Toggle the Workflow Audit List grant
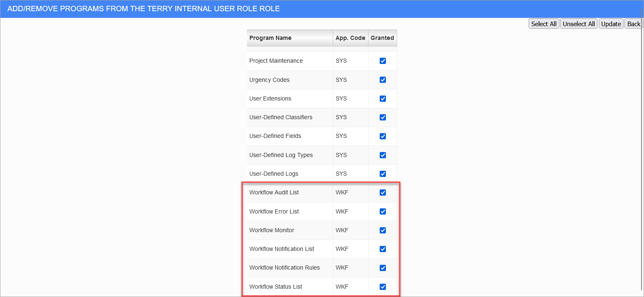 click(383, 192)
